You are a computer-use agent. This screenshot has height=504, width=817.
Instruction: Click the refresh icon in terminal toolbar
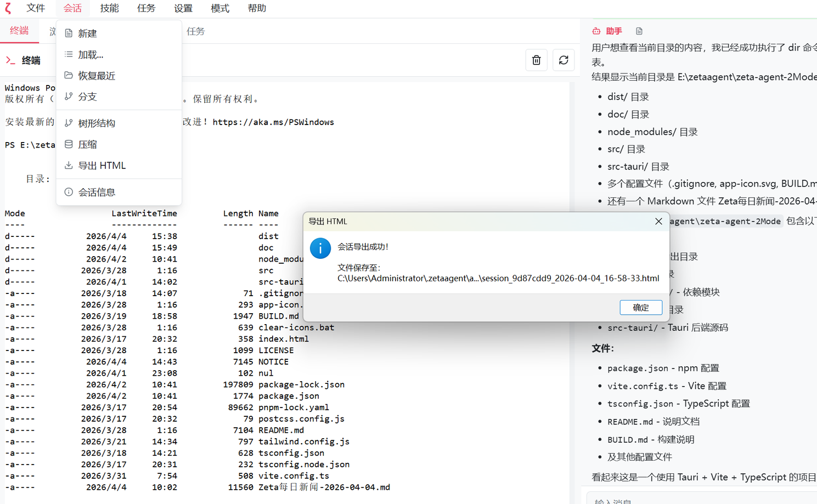564,60
